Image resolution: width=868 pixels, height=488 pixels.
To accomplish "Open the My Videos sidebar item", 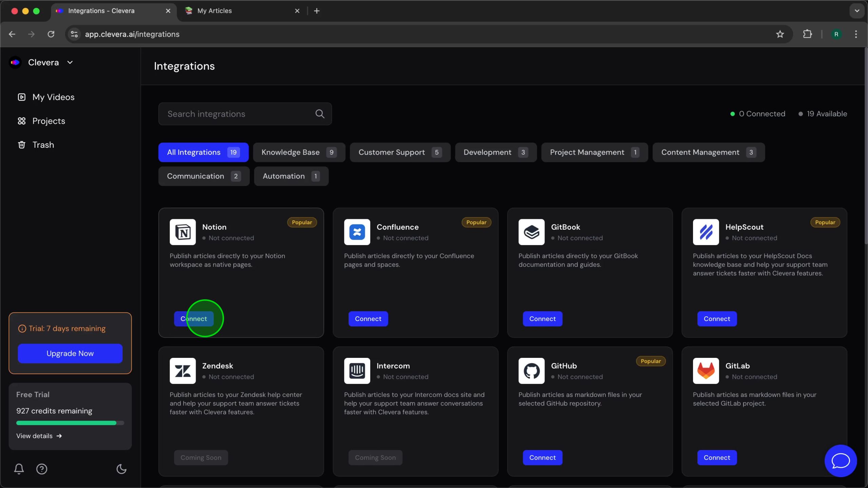I will 53,97.
